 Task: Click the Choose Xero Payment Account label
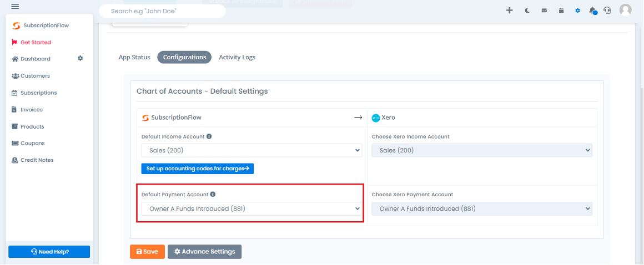click(x=412, y=195)
